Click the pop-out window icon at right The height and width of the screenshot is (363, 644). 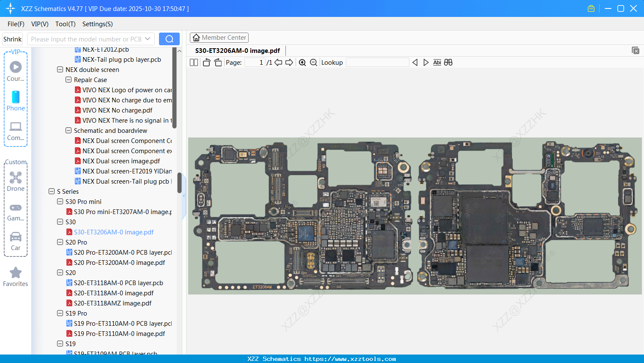pos(636,50)
